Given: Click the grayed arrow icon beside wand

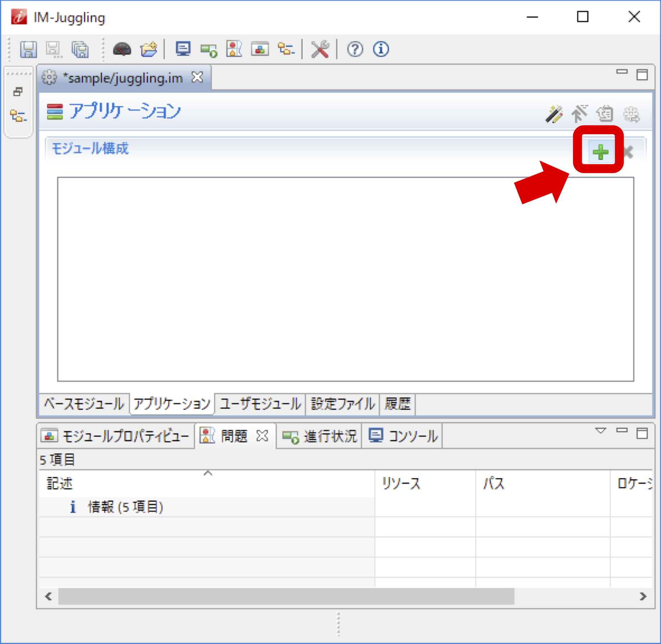Looking at the screenshot, I should [579, 114].
